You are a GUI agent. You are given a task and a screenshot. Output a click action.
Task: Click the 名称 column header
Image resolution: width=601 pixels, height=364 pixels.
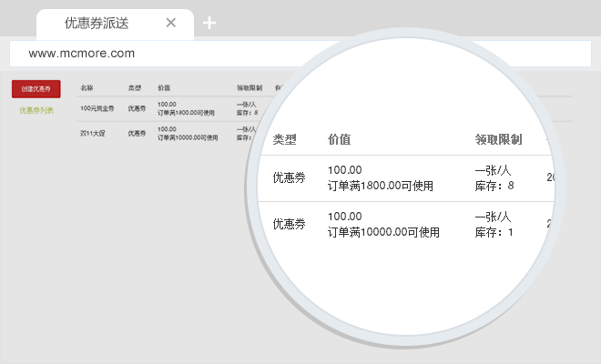(87, 88)
